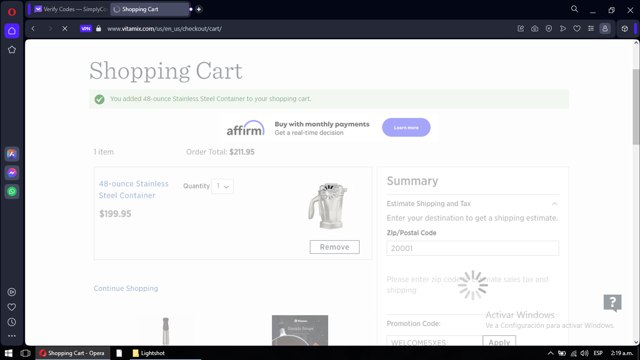Viewport: 640px width, 360px height.
Task: Go back with the browser back arrow
Action: coord(33,29)
